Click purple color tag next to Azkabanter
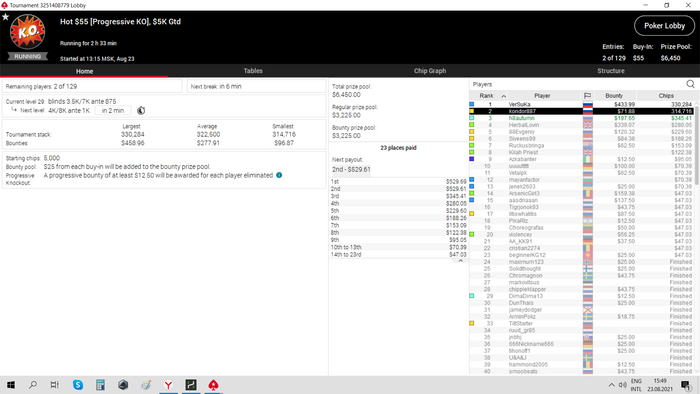The height and width of the screenshot is (394, 700). (x=471, y=159)
